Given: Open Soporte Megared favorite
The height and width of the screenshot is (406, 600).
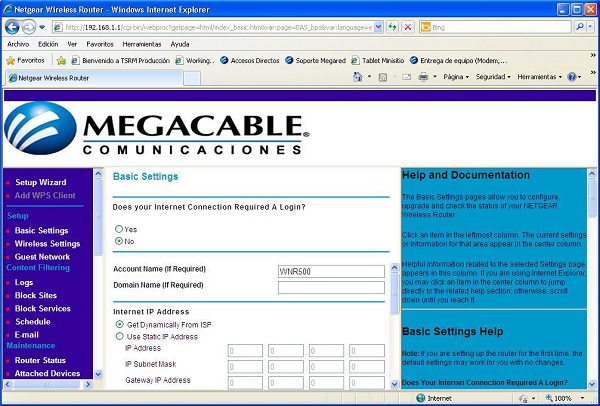Looking at the screenshot, I should 315,60.
